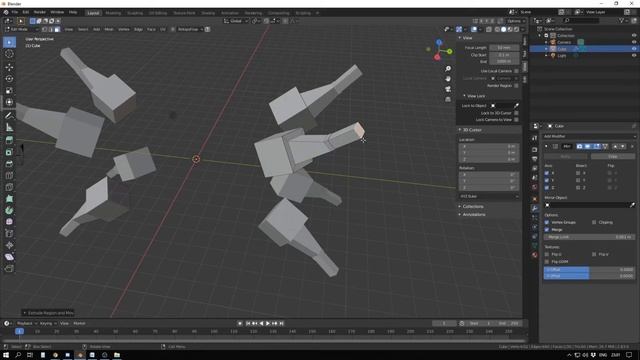Toggle the Mirror modifier X axis checkbox

point(547,173)
